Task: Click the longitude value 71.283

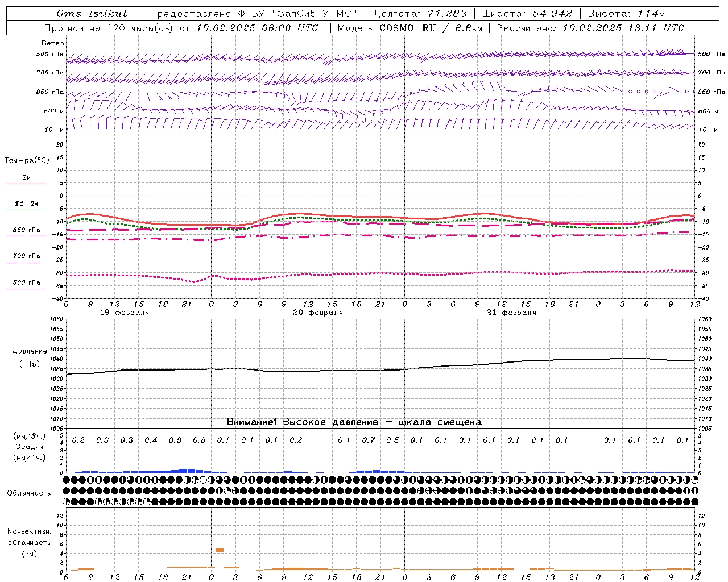Action: [447, 14]
